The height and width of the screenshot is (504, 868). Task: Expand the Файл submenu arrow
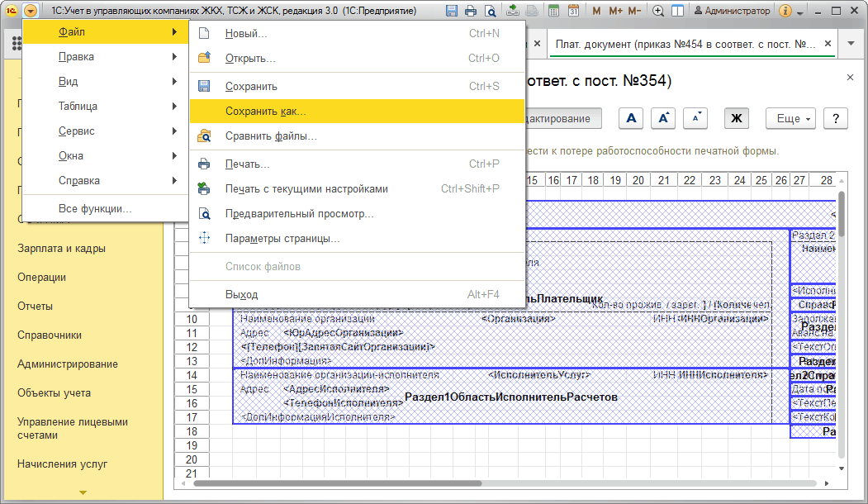[x=174, y=32]
